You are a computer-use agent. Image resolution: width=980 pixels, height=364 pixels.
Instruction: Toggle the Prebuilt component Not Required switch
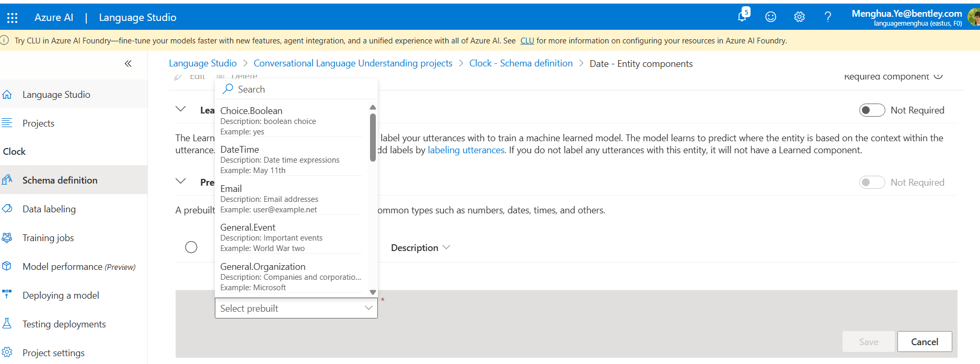pos(872,183)
